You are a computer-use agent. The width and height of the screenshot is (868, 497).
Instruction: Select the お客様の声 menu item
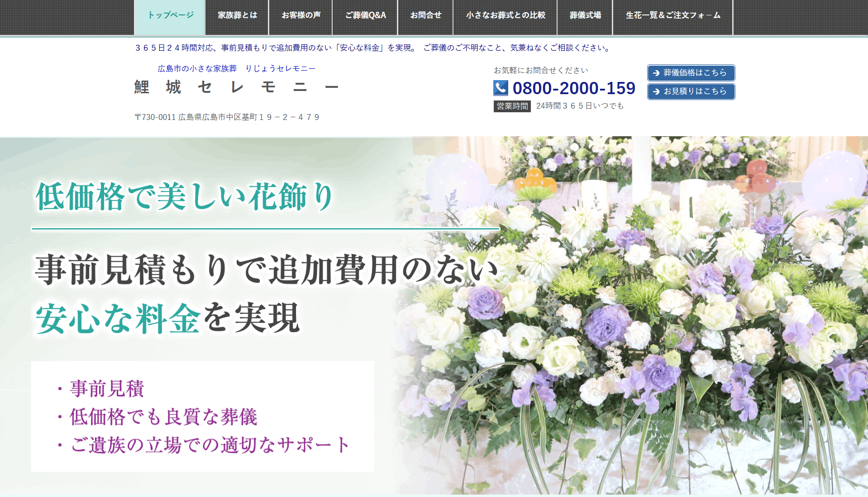(x=301, y=14)
